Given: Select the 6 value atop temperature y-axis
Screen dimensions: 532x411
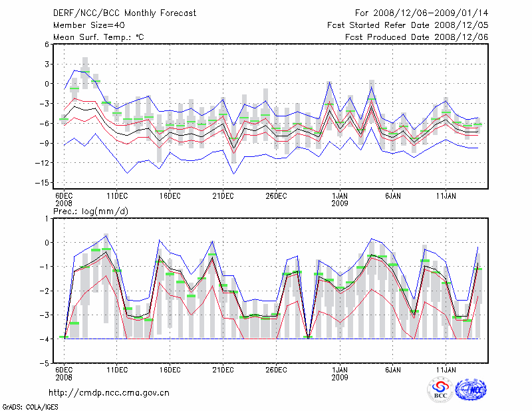Looking at the screenshot, I should coord(47,44).
